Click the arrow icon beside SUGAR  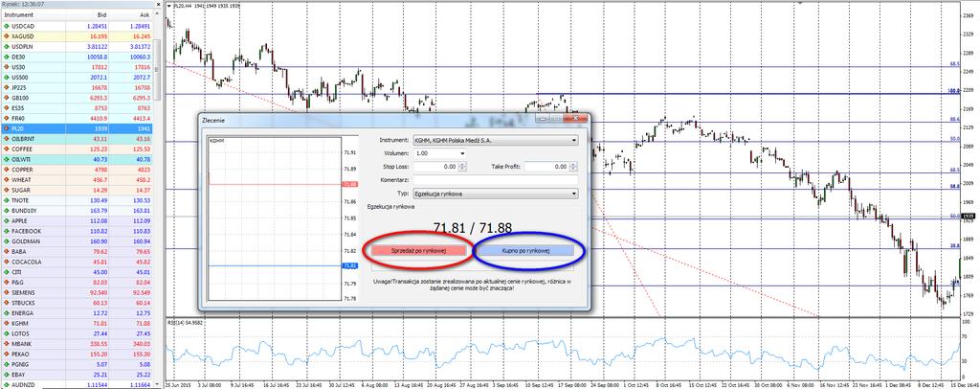click(x=7, y=190)
